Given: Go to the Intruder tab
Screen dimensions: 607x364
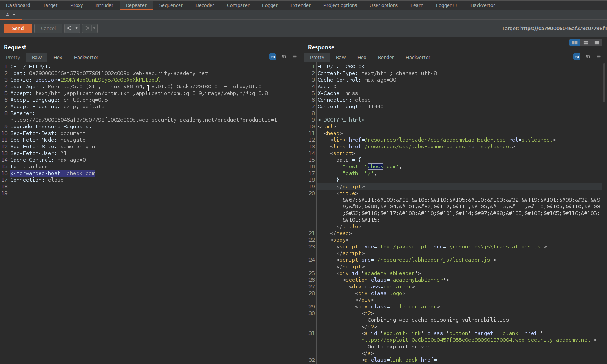Looking at the screenshot, I should 104,5.
